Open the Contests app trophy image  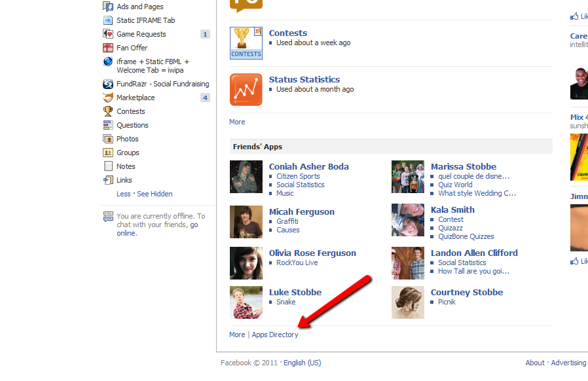pos(246,43)
